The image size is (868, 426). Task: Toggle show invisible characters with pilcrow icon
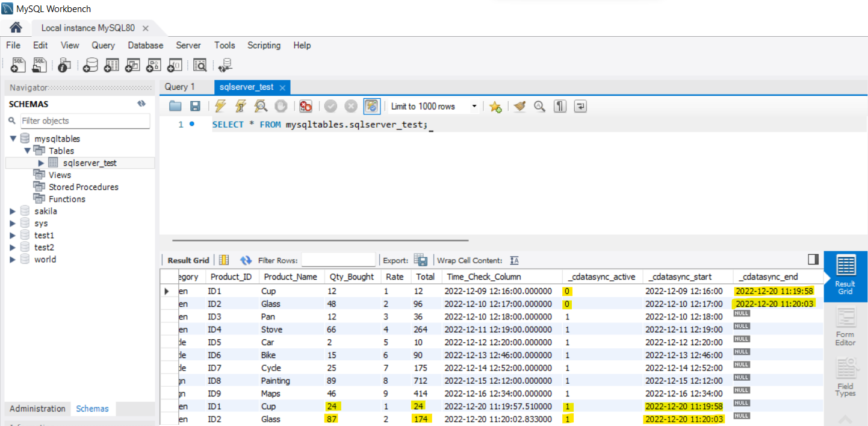[559, 106]
